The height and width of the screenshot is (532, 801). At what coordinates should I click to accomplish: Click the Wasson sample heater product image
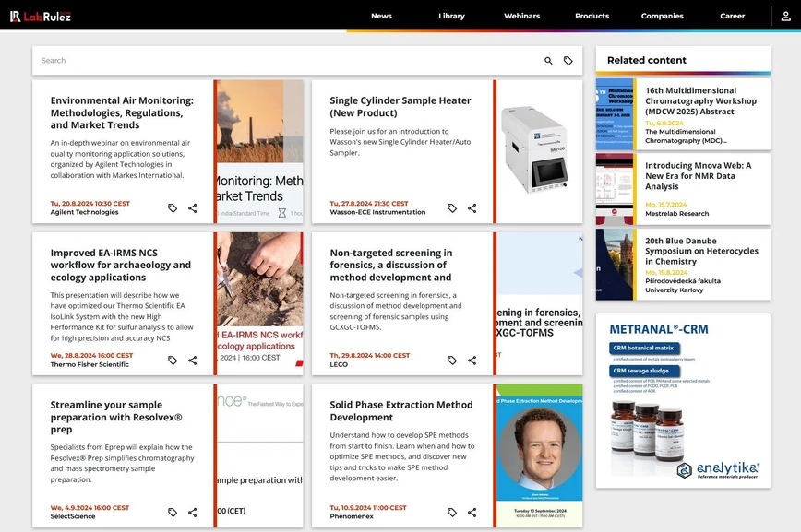[540, 151]
